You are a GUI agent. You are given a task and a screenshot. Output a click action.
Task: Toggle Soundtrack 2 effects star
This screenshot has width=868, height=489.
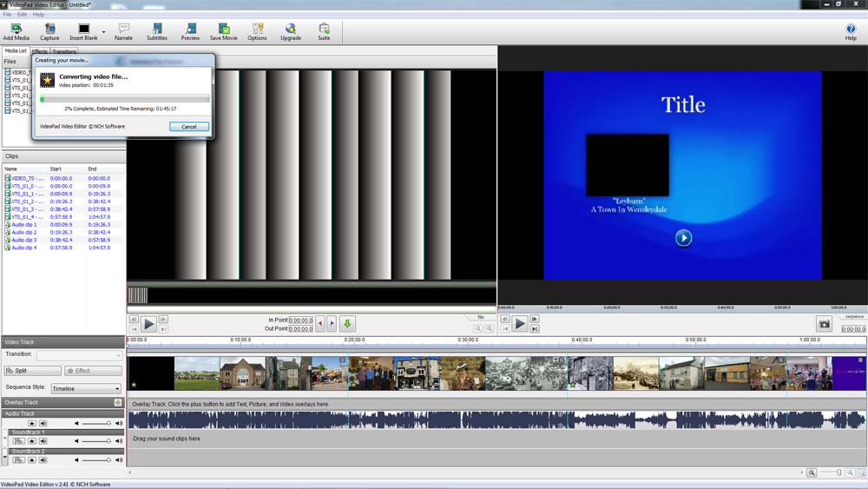(32, 460)
